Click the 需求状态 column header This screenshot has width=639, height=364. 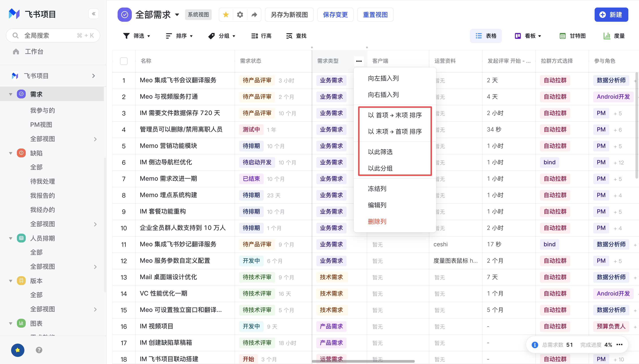pyautogui.click(x=273, y=61)
